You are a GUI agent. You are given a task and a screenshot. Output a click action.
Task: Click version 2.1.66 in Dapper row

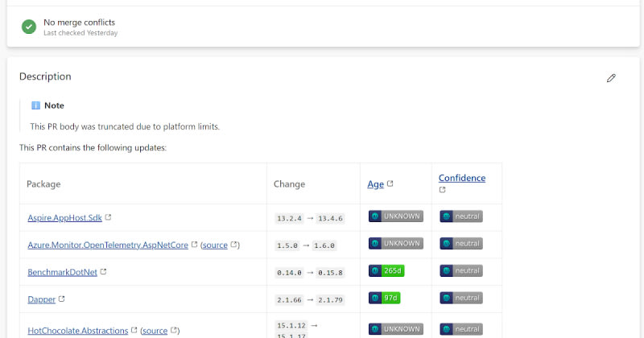tap(289, 300)
